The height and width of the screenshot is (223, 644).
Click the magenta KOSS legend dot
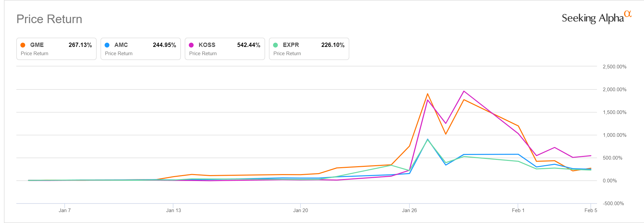191,45
